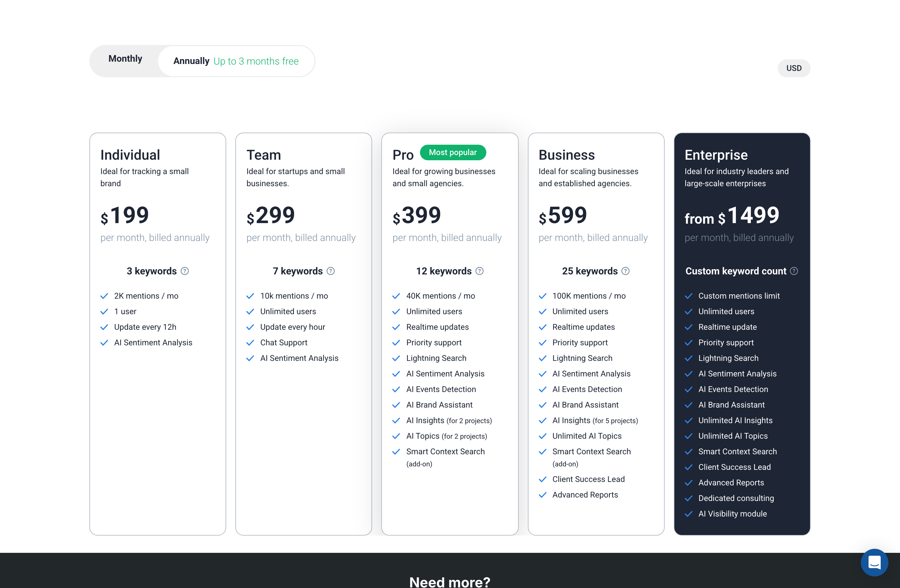Click 'AI Topics (for 2 projects)' feature
The width and height of the screenshot is (900, 588).
click(x=447, y=436)
